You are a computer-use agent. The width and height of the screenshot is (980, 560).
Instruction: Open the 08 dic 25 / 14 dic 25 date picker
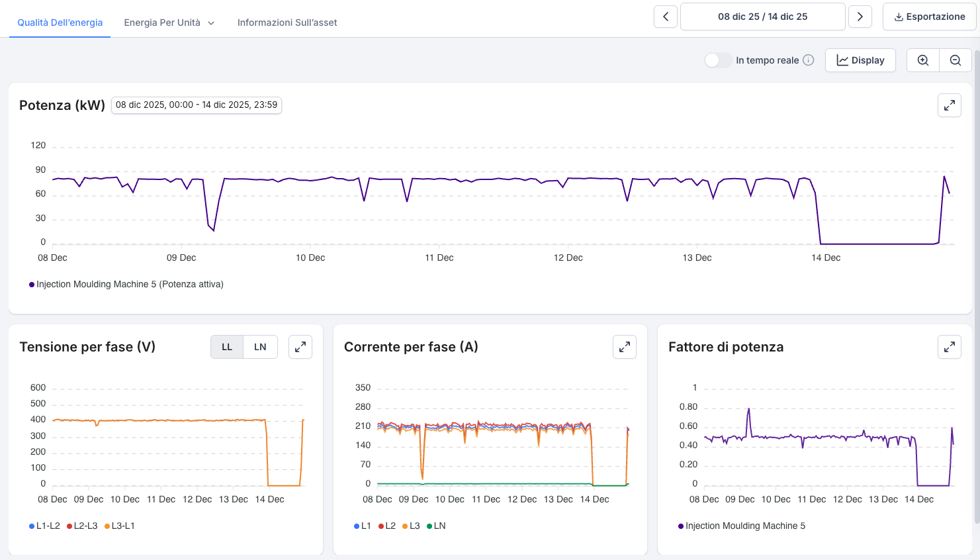[x=762, y=17]
